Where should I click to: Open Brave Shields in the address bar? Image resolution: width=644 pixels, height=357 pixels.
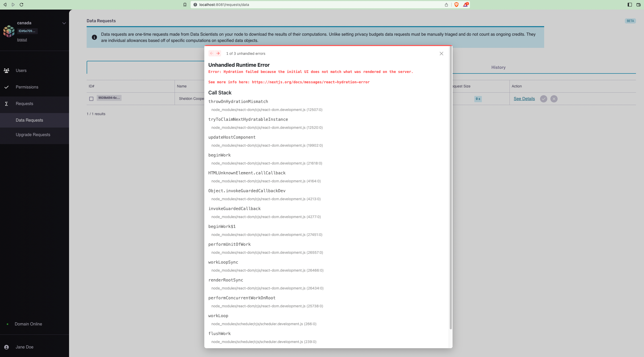click(456, 5)
